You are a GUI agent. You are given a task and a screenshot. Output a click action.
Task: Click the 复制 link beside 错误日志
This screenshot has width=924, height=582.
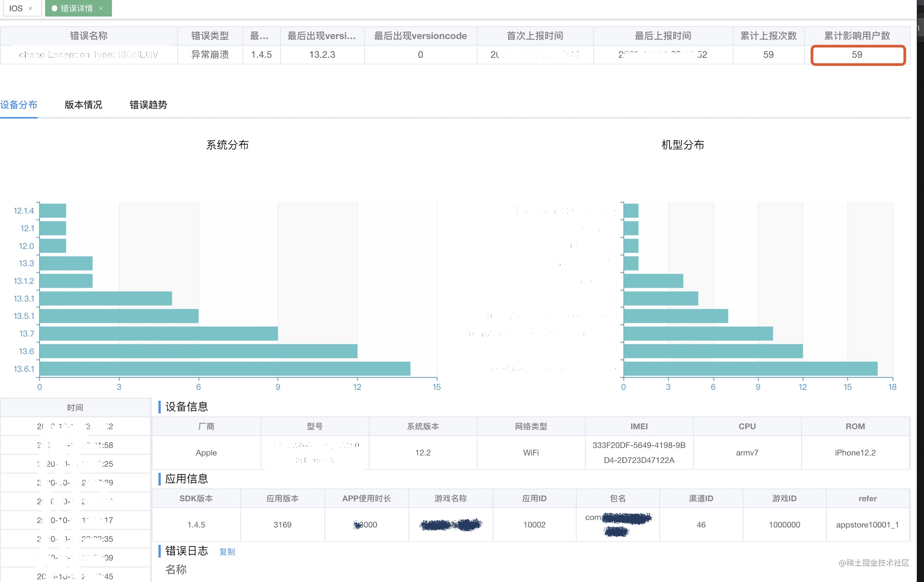[x=227, y=552]
